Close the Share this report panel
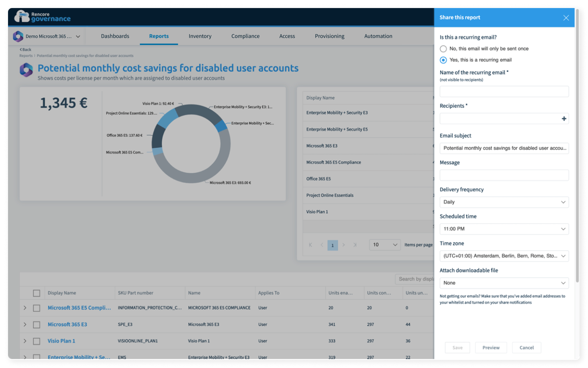The width and height of the screenshot is (588, 368). point(566,18)
